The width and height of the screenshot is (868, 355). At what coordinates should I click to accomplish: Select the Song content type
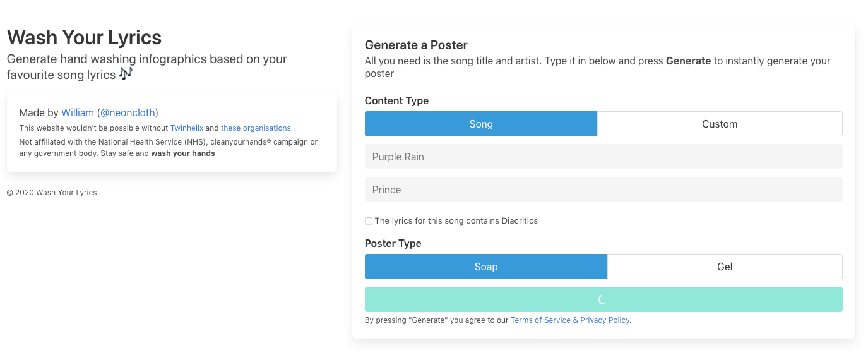pyautogui.click(x=481, y=124)
